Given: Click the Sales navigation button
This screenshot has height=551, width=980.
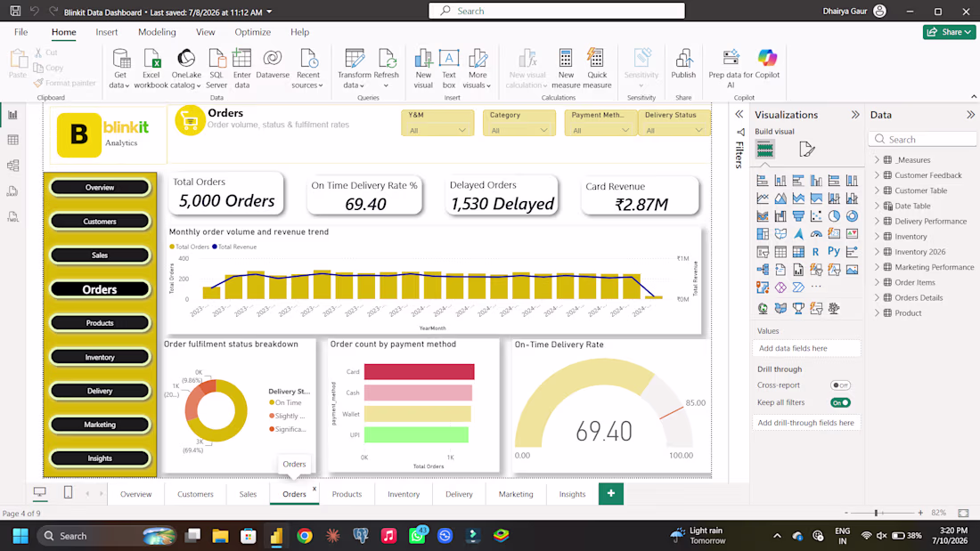Looking at the screenshot, I should 100,255.
